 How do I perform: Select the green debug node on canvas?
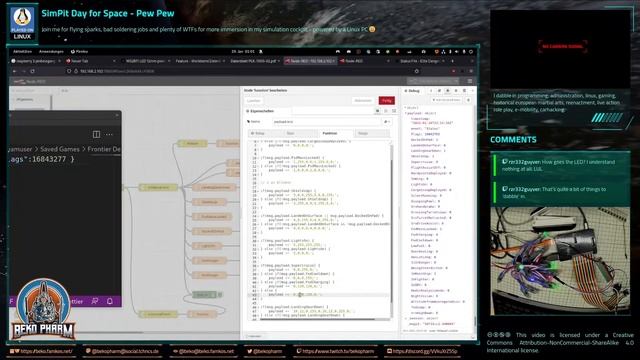pos(204,294)
